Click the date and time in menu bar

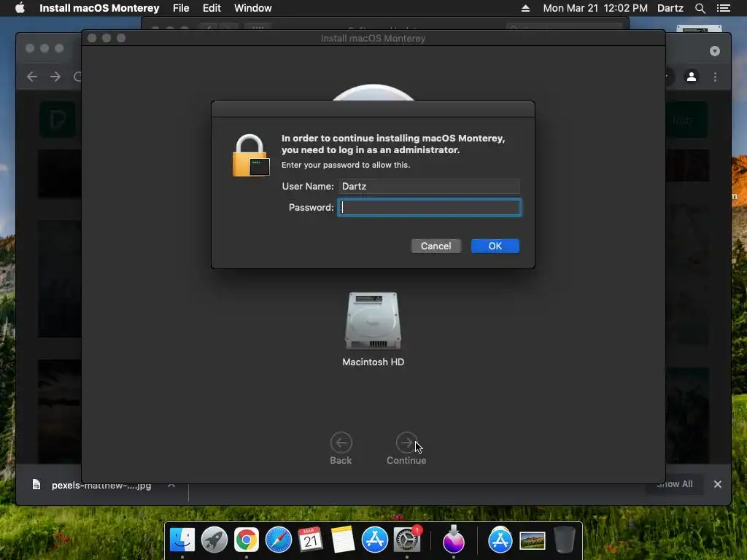[x=595, y=8]
